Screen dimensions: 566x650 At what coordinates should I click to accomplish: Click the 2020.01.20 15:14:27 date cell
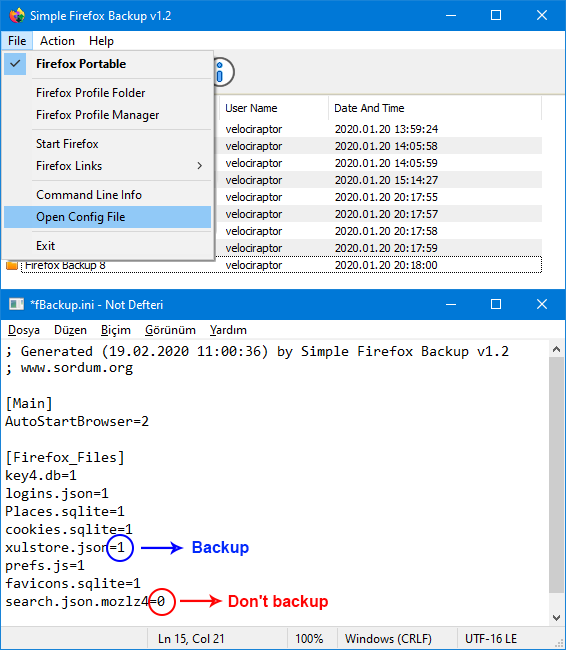coord(386,180)
